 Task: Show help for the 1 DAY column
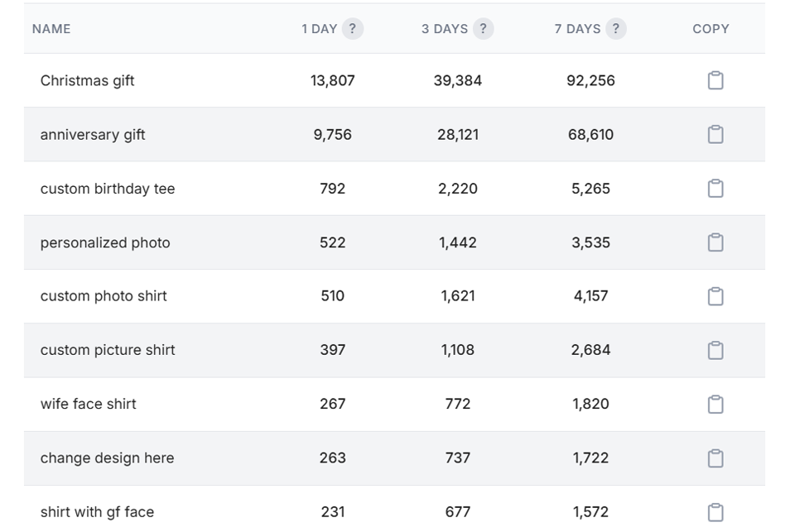point(353,29)
